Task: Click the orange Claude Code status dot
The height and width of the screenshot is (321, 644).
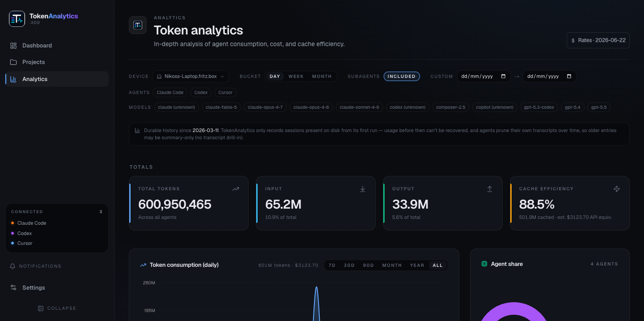Action: tap(13, 223)
